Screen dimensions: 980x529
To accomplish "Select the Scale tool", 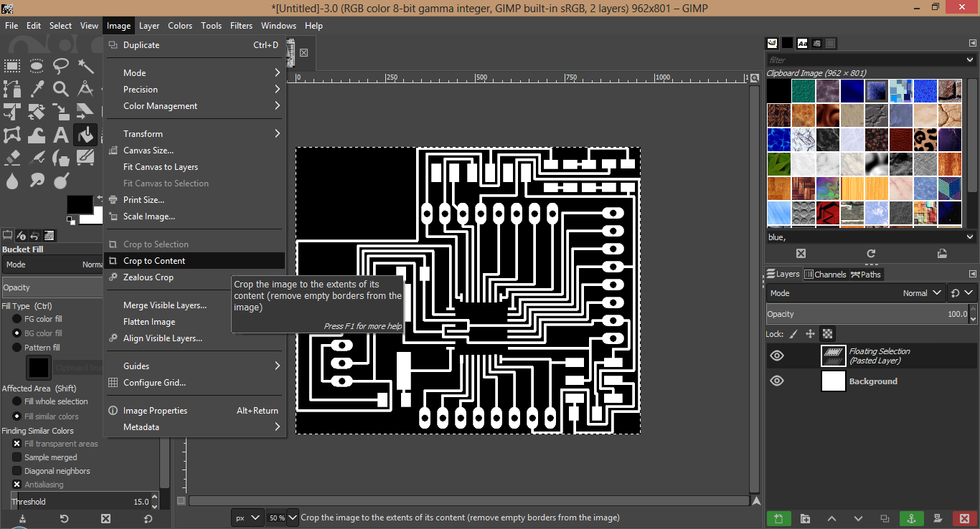I will pyautogui.click(x=61, y=112).
